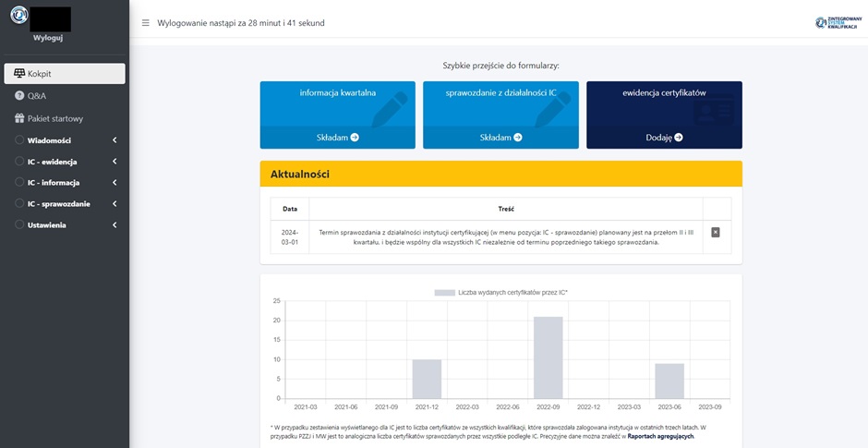This screenshot has width=868, height=448.
Task: Open the IC - informacja menu item
Action: click(65, 183)
